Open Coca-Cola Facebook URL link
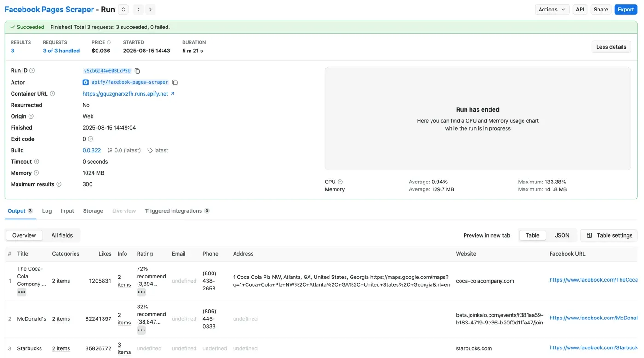This screenshot has height=358, width=644. tap(593, 280)
